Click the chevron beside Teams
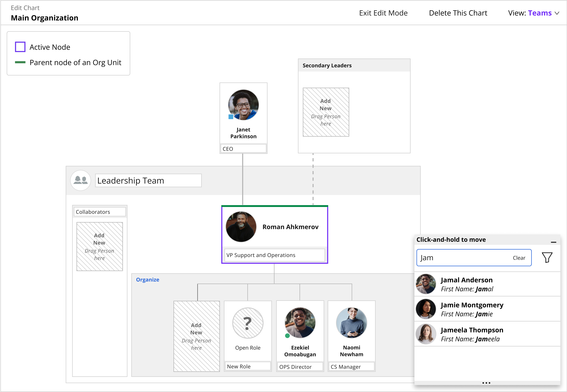This screenshot has width=567, height=392. (x=557, y=13)
